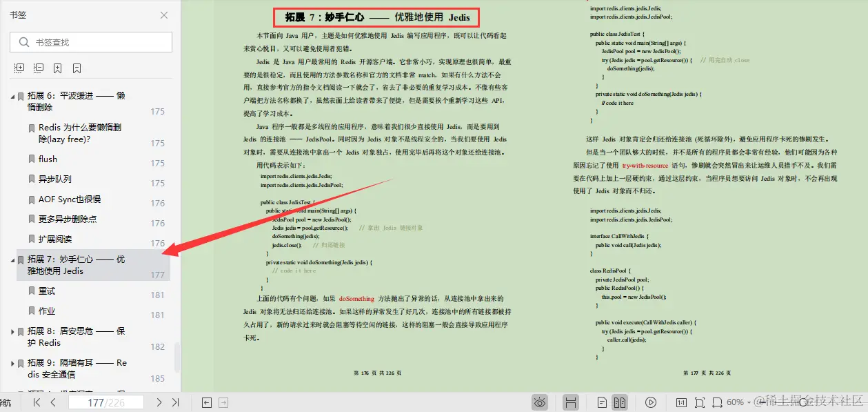Switch to single page view icon
This screenshot has width=868, height=412.
[601, 402]
